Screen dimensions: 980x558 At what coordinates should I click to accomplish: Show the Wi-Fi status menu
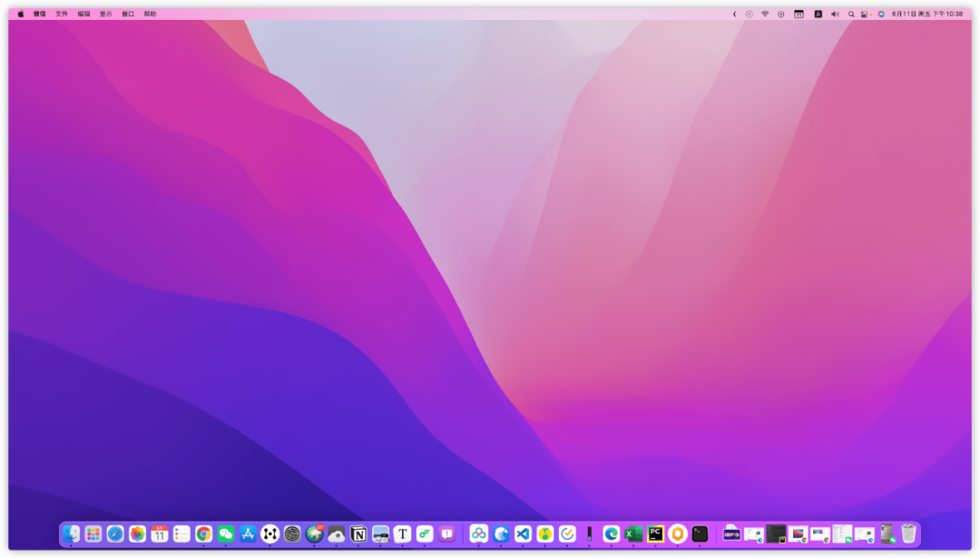(x=765, y=14)
